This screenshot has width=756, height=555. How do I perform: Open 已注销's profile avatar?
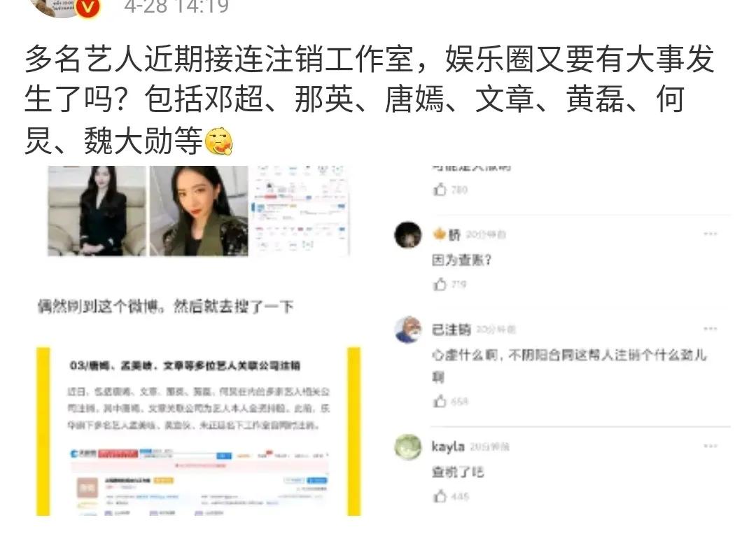[408, 330]
